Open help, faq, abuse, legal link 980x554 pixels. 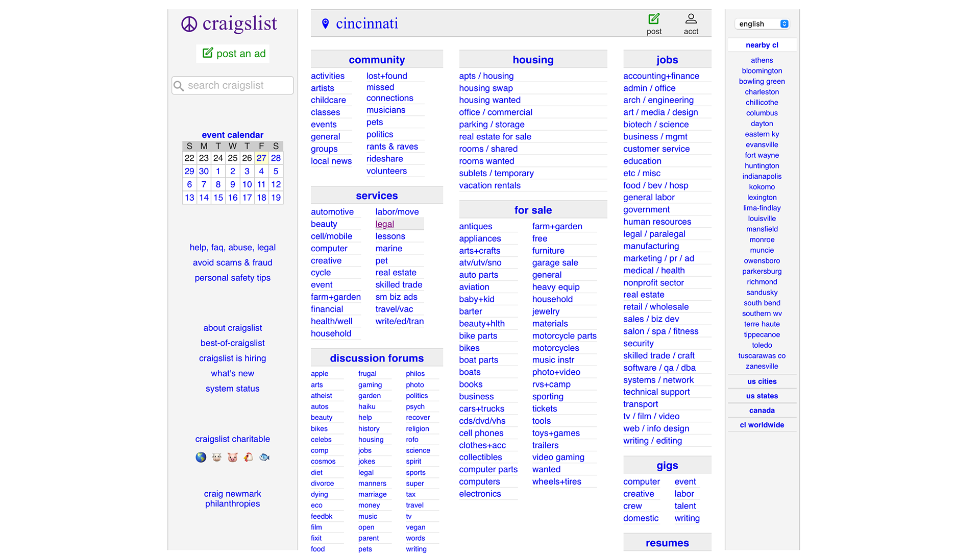pos(233,248)
